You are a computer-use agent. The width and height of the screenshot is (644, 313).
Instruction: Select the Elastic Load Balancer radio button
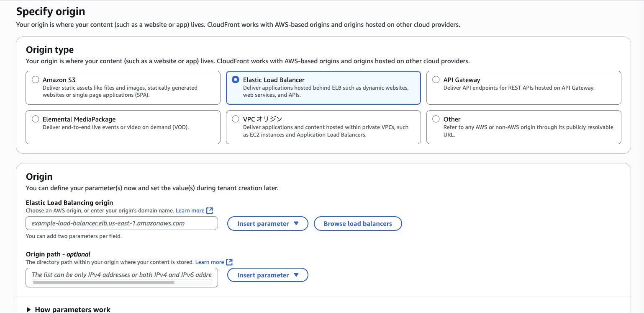coord(236,80)
